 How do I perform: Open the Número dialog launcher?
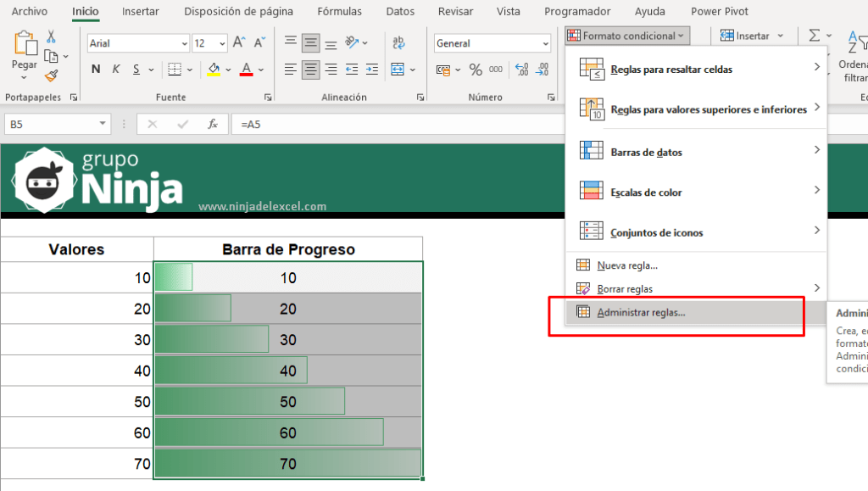[x=551, y=98]
